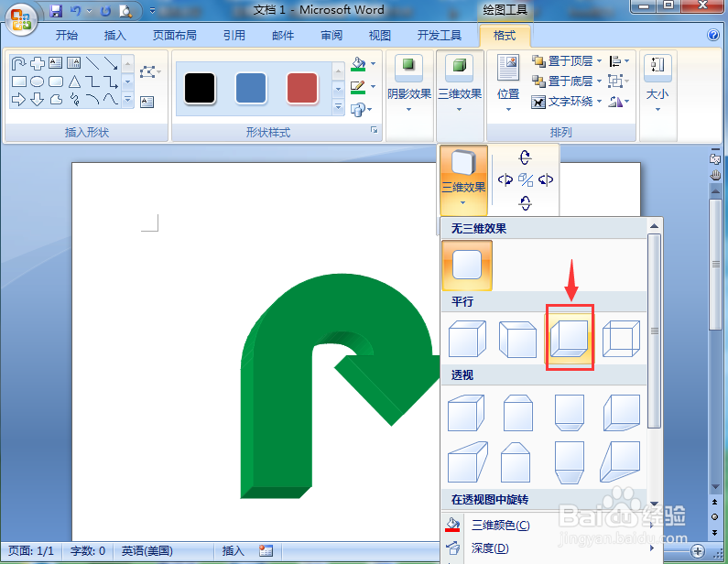This screenshot has height=564, width=728.
Task: Switch to 视图 tab
Action: coord(380,36)
